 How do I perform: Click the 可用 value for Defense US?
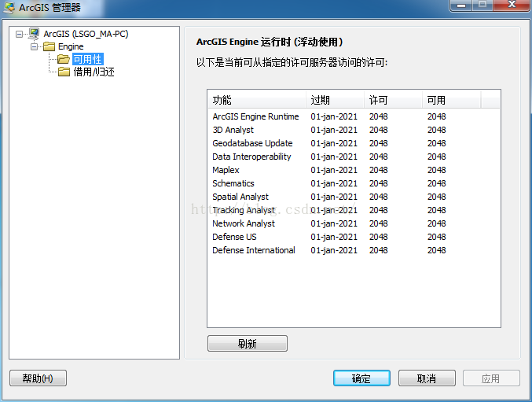[436, 237]
